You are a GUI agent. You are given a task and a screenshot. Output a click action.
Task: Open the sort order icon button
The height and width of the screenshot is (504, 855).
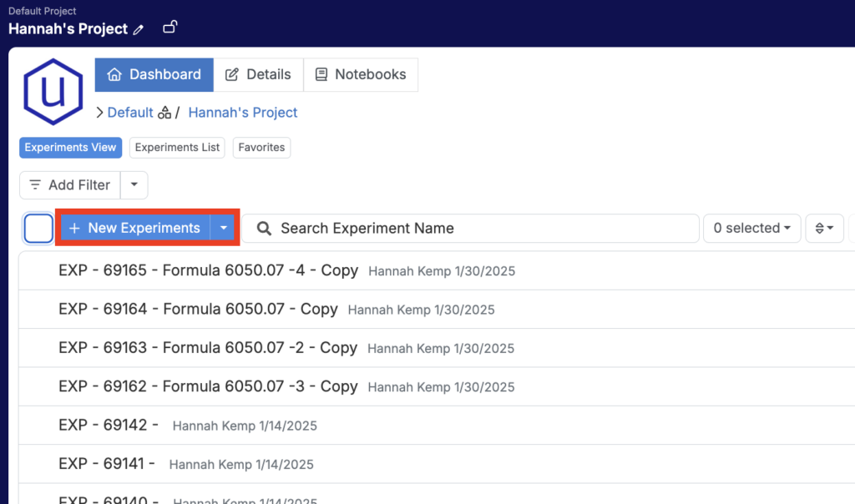click(824, 228)
